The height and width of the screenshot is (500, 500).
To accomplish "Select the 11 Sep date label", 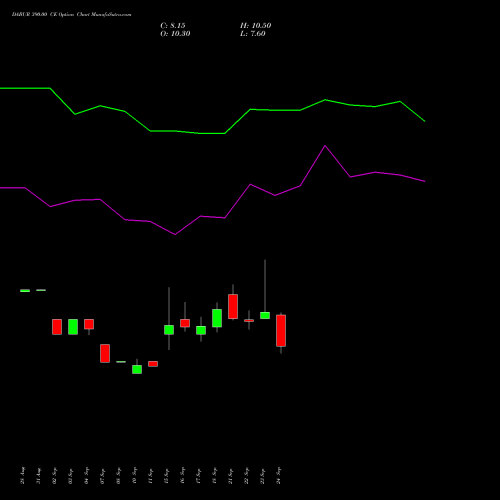I will pyautogui.click(x=150, y=476).
